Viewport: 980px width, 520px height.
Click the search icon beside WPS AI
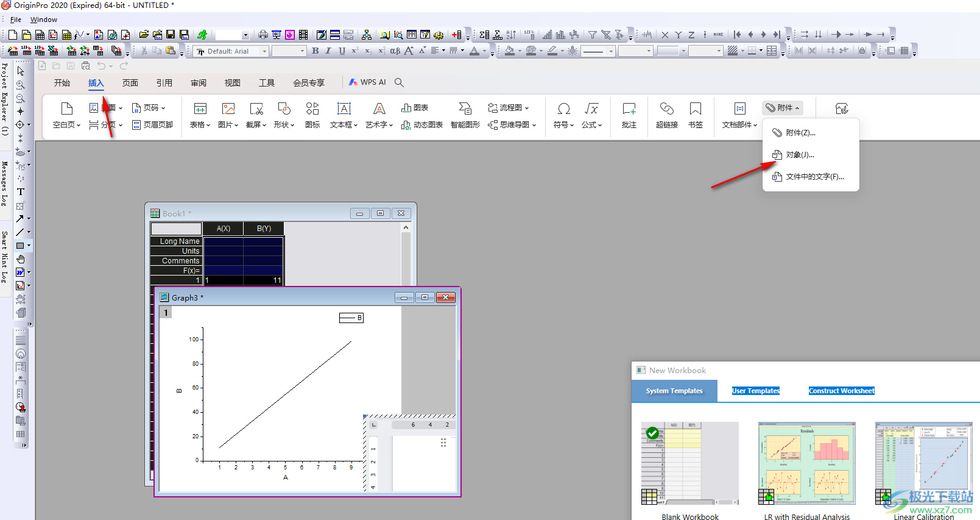click(x=399, y=82)
